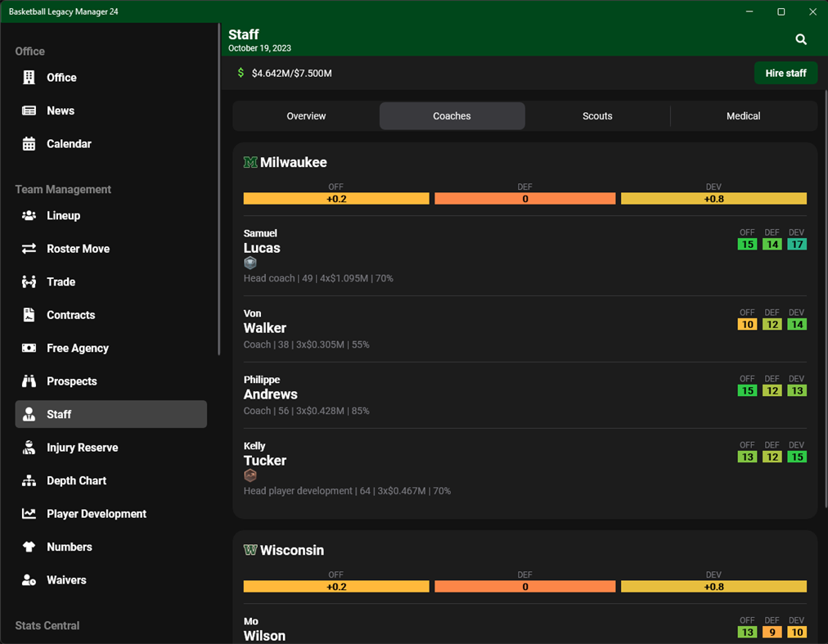828x644 pixels.
Task: Click Mo Wilson's DEF 9 rating box
Action: pyautogui.click(x=772, y=633)
